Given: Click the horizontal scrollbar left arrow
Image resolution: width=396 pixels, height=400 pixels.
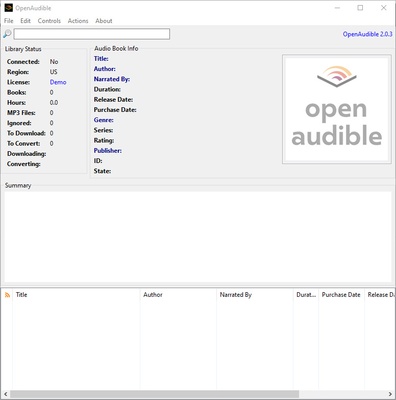Looking at the screenshot, I should pyautogui.click(x=6, y=394).
